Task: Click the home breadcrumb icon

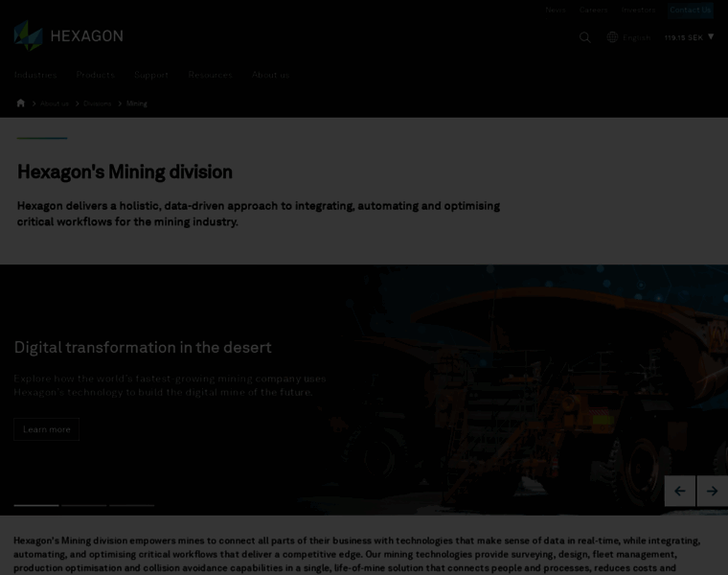Action: (20, 103)
